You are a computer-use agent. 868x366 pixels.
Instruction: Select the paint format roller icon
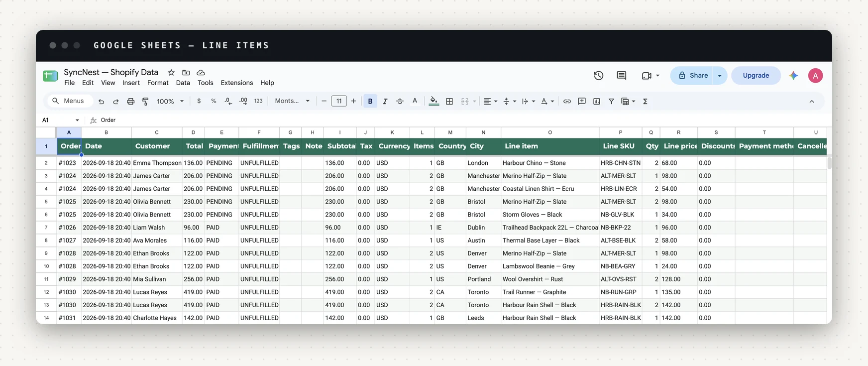(145, 101)
